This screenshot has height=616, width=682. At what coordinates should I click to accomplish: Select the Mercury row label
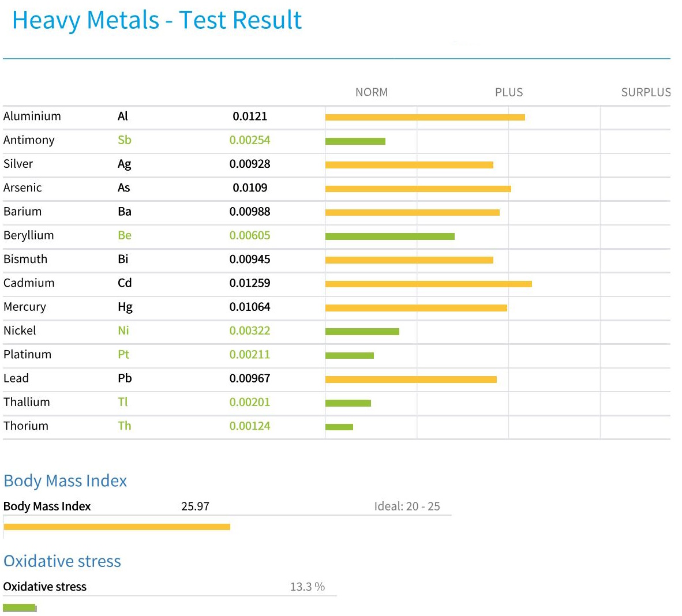point(25,307)
